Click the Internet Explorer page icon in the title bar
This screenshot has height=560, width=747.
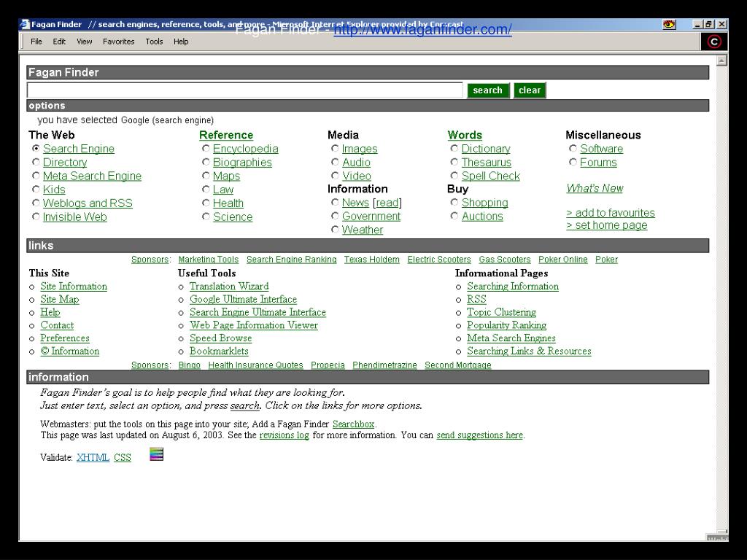click(26, 24)
